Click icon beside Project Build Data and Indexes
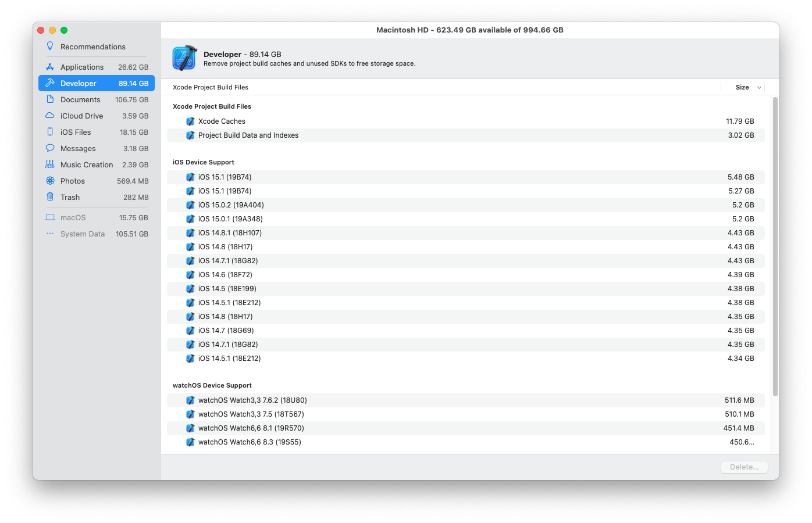The image size is (812, 523). tap(190, 135)
